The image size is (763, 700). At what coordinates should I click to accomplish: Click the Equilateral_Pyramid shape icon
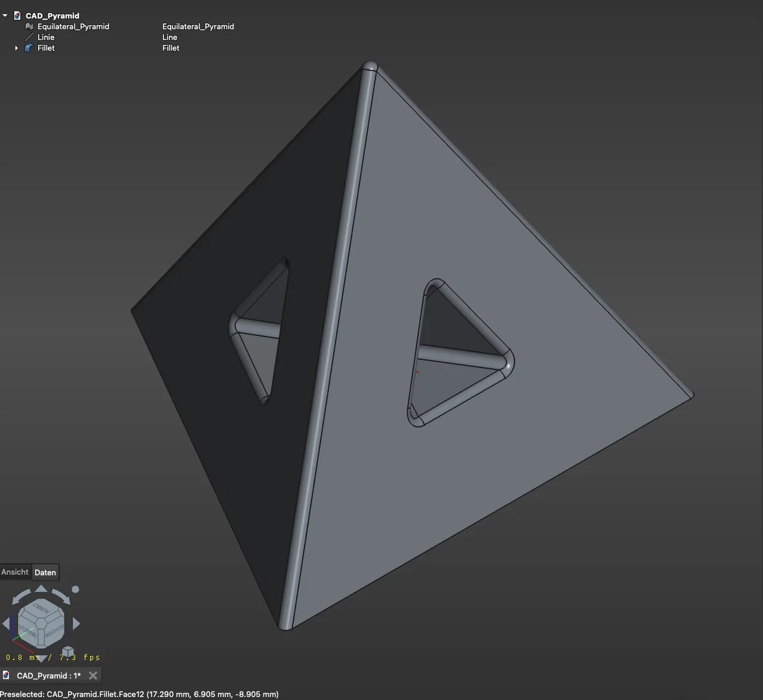pos(29,26)
